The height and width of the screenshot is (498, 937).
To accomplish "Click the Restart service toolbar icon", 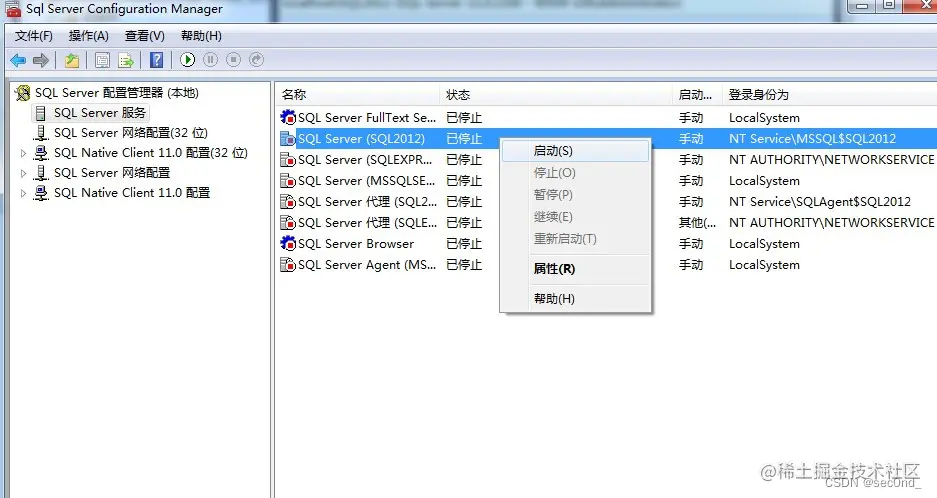I will [256, 60].
